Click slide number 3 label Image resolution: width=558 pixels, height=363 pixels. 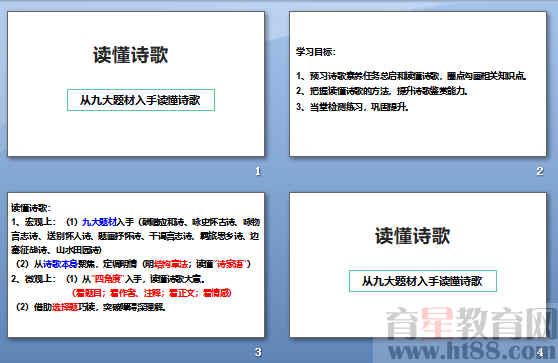258,352
